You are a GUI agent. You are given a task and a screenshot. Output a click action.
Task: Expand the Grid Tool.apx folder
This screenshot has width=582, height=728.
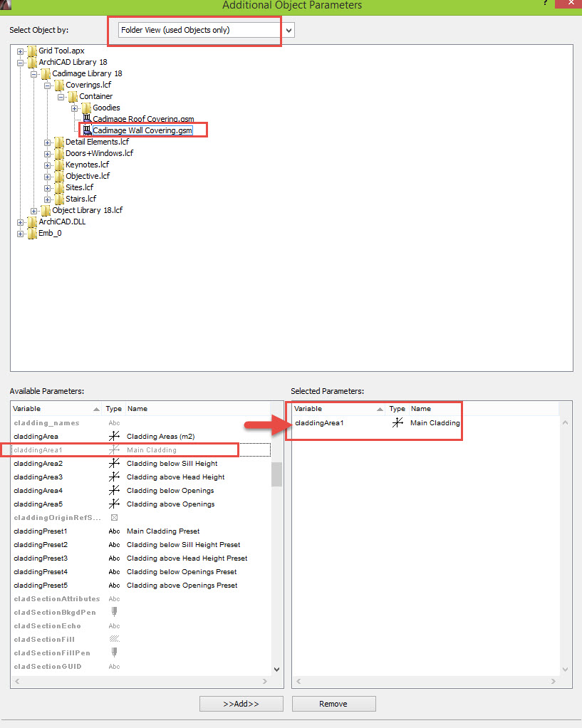coord(20,51)
